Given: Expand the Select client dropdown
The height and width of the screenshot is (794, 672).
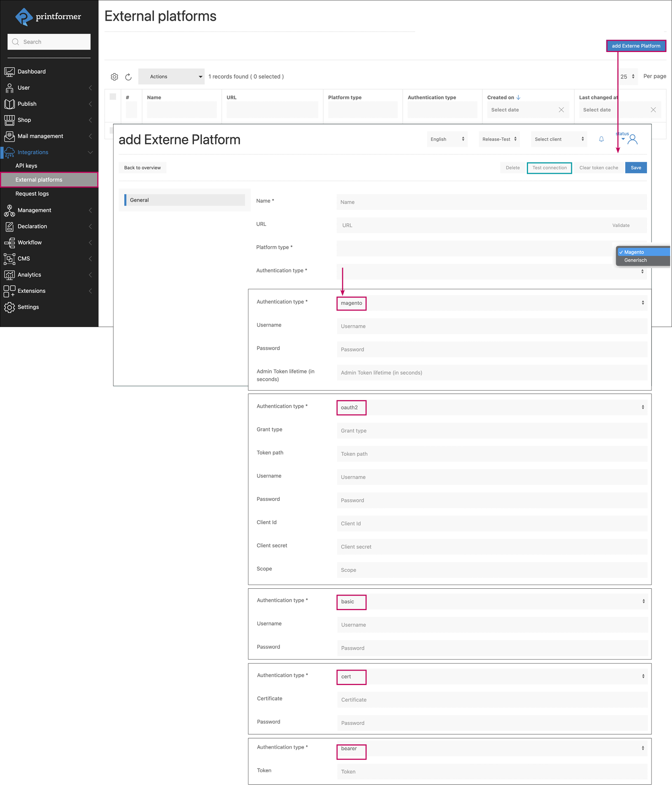Looking at the screenshot, I should tap(559, 139).
